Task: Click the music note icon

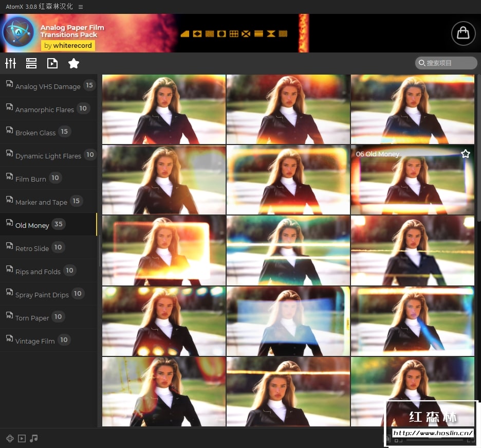Action: [x=34, y=438]
